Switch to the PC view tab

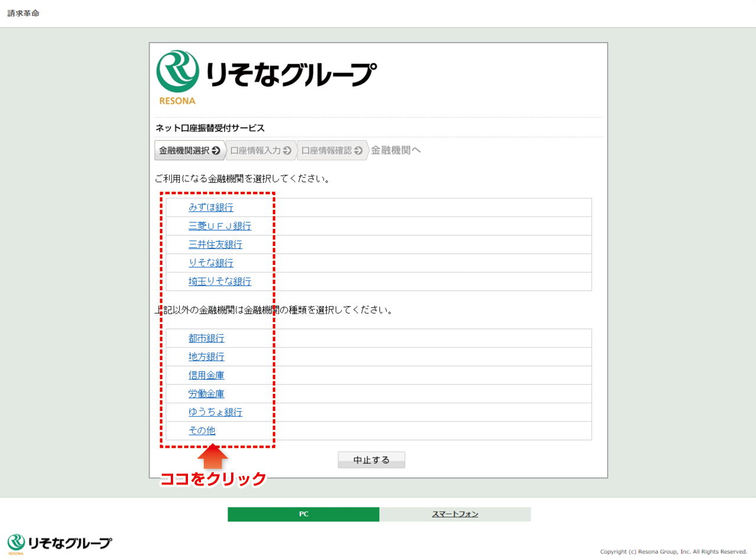pos(303,514)
